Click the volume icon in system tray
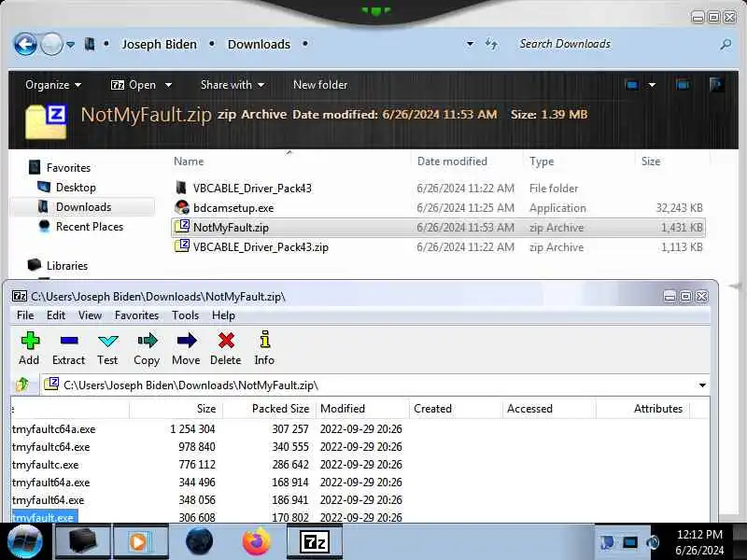 click(653, 542)
